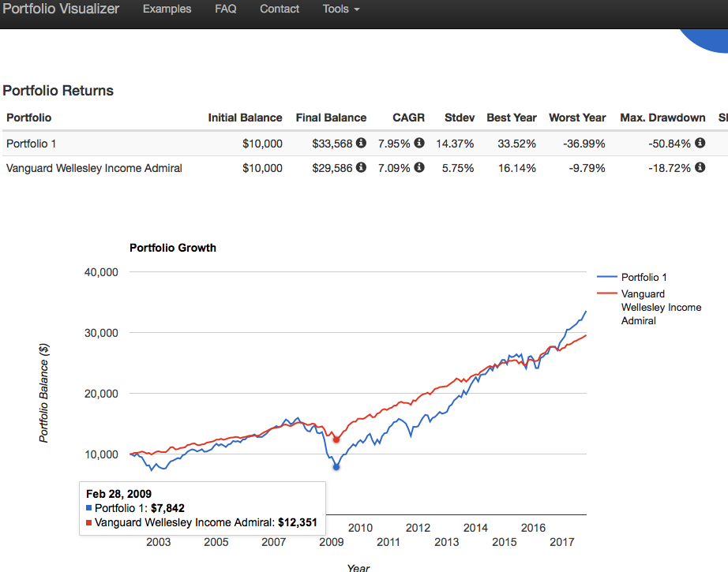Screen dimensions: 728x572
Task: Click the CAGR column header
Action: point(408,118)
